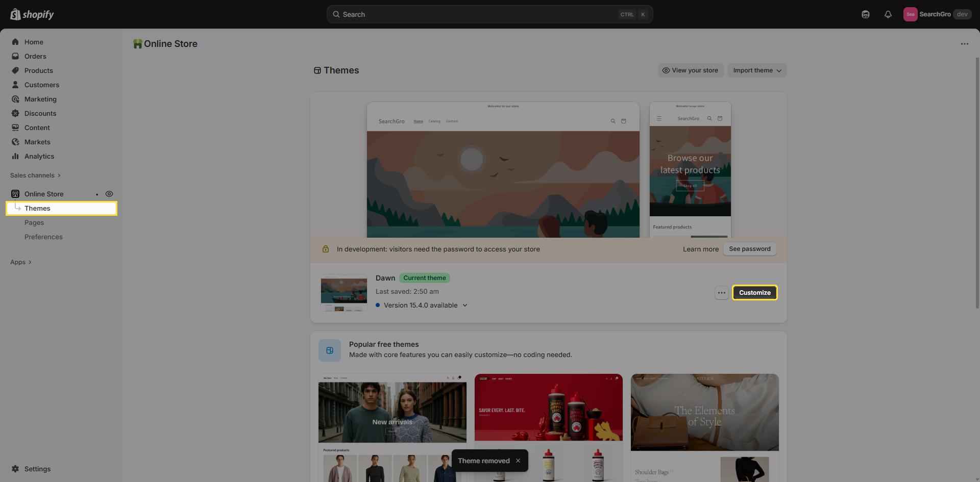Image resolution: width=980 pixels, height=482 pixels.
Task: Go to Pages under Online Store
Action: pyautogui.click(x=34, y=222)
